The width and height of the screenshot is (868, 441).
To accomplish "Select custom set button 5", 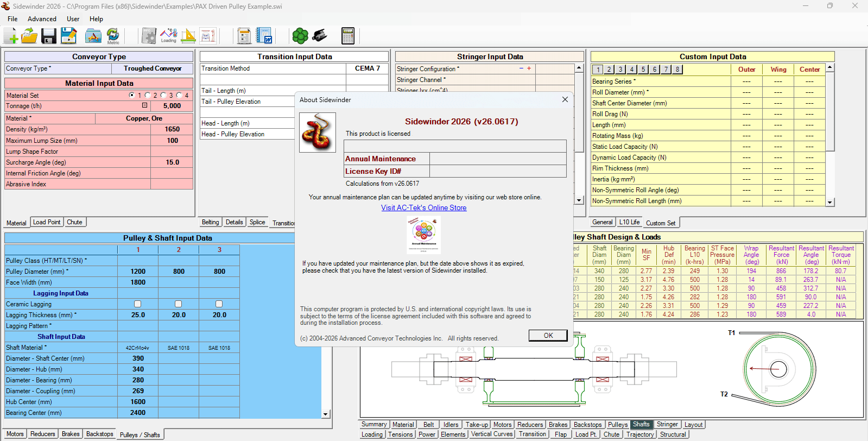I will click(643, 70).
